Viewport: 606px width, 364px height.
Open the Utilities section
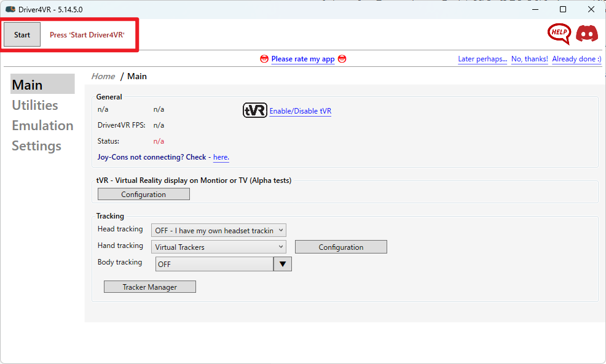[x=35, y=105]
